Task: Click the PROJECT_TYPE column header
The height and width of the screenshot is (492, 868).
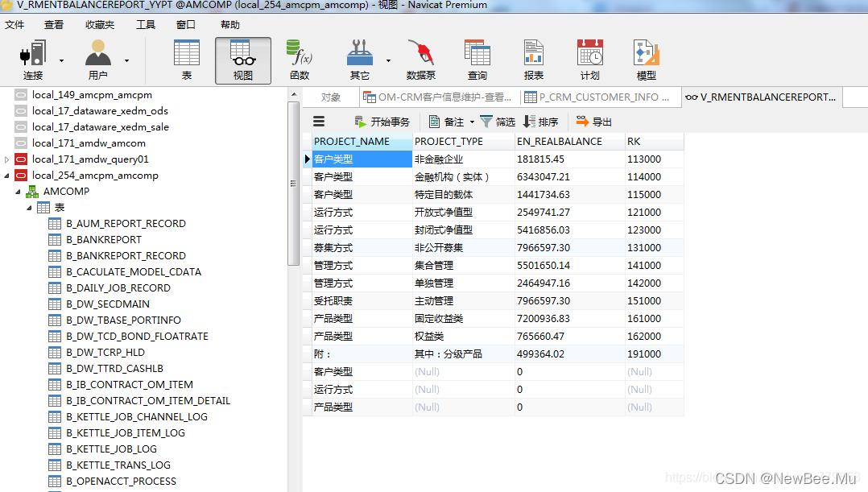Action: click(x=463, y=141)
